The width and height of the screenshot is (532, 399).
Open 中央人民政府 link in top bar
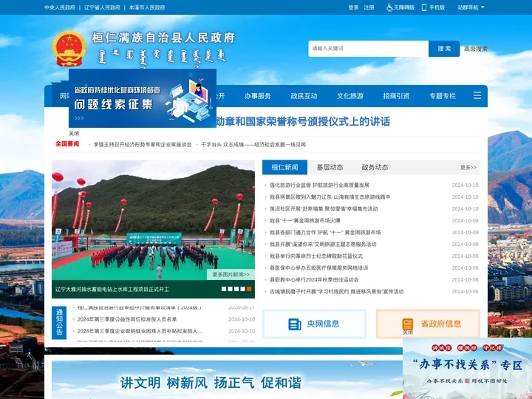(x=60, y=7)
